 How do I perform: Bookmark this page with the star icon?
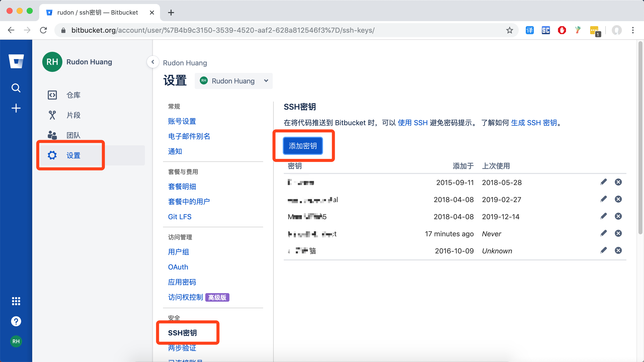pyautogui.click(x=510, y=30)
